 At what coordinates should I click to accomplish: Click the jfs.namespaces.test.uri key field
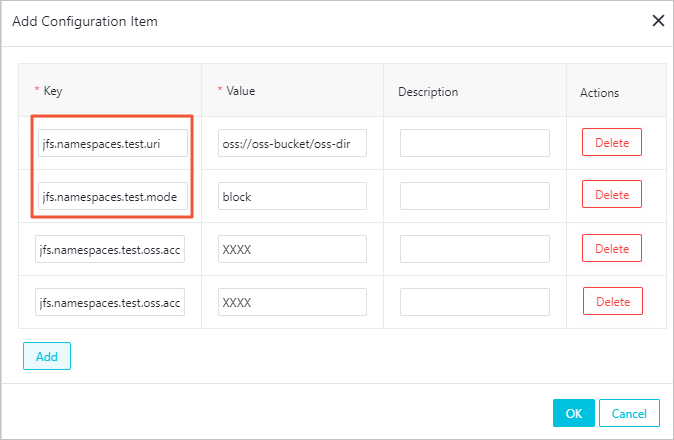112,143
